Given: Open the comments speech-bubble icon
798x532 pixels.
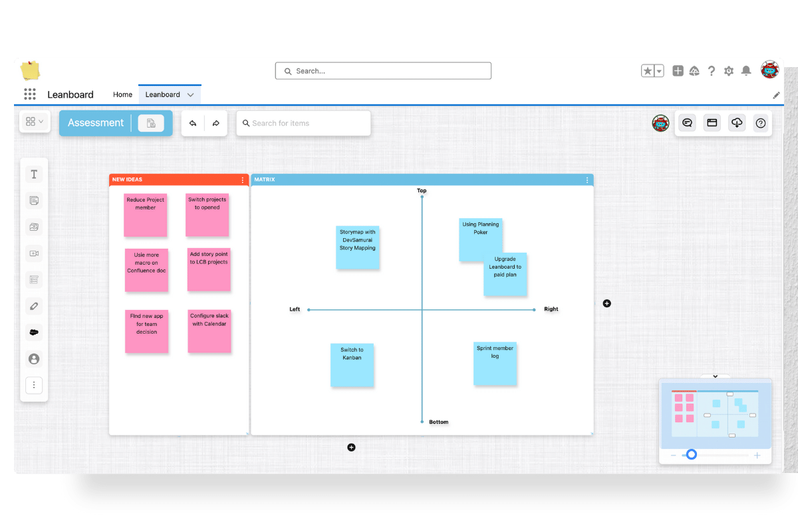Looking at the screenshot, I should click(687, 122).
